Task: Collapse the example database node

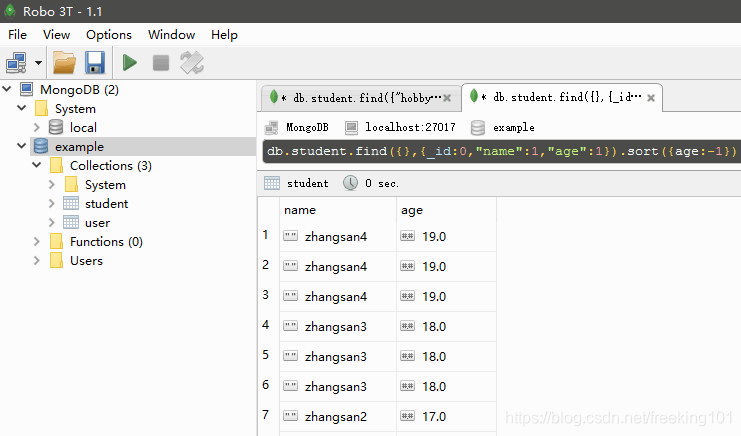Action: pos(21,146)
